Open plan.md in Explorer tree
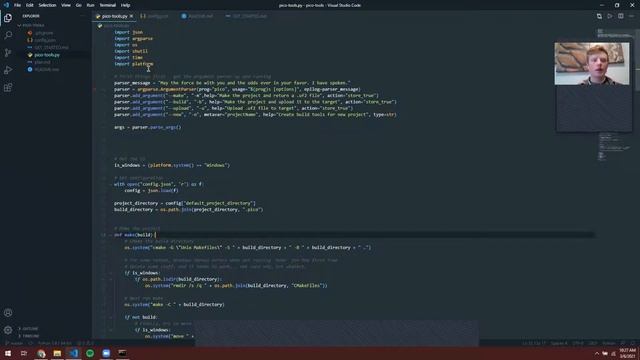The height and width of the screenshot is (360, 640). point(42,62)
